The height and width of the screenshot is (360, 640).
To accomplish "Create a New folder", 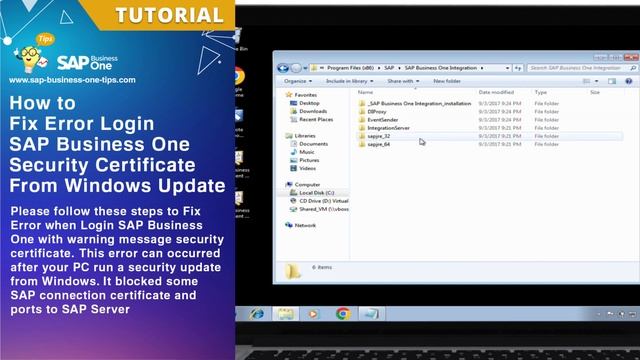I will pyautogui.click(x=447, y=81).
